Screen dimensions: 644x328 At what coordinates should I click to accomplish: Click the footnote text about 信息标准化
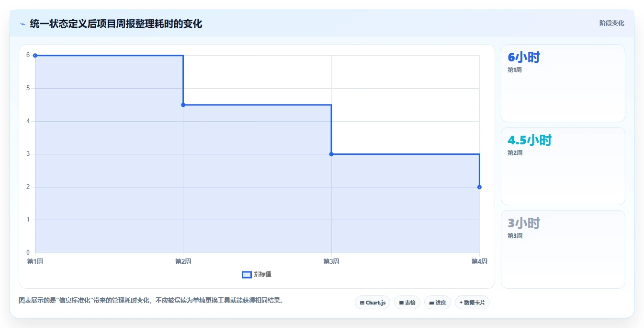pos(151,301)
